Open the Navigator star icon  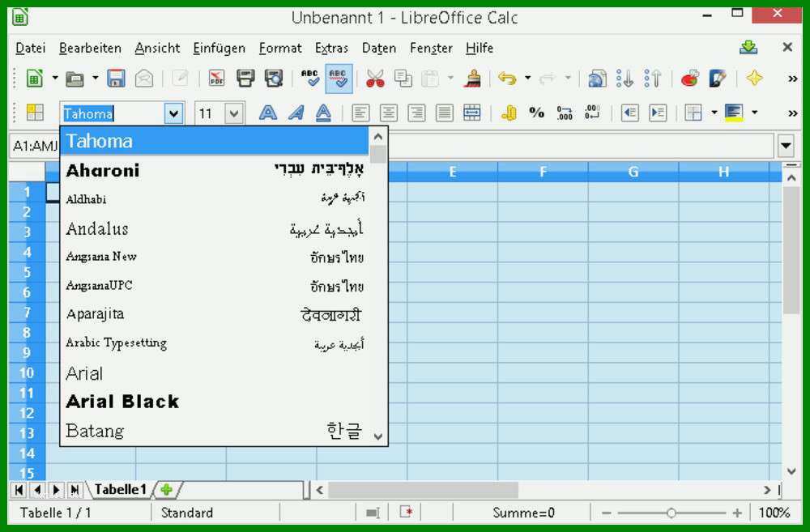click(754, 79)
